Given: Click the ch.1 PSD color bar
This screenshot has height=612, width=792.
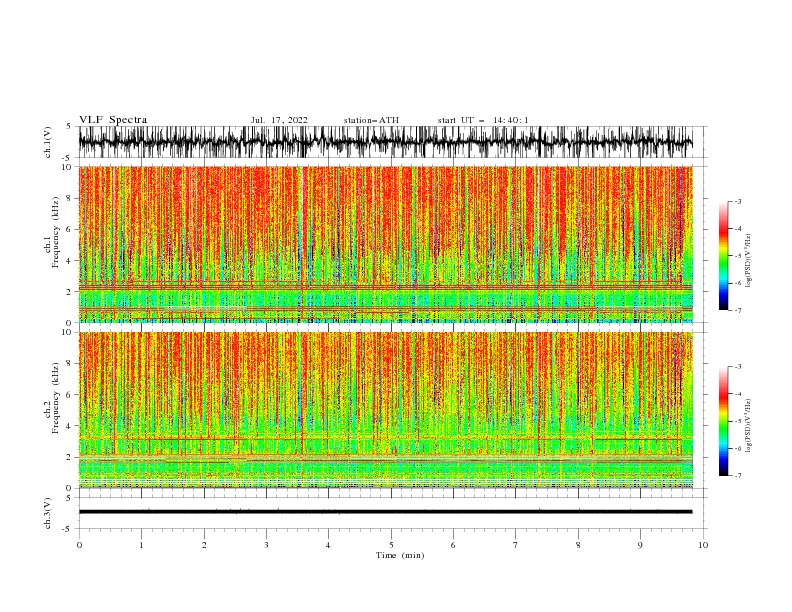Looking at the screenshot, I should click(x=723, y=256).
